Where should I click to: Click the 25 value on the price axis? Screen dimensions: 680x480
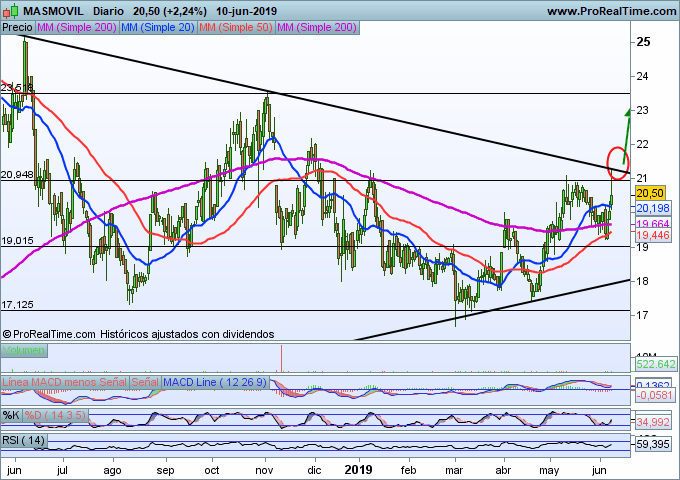643,42
